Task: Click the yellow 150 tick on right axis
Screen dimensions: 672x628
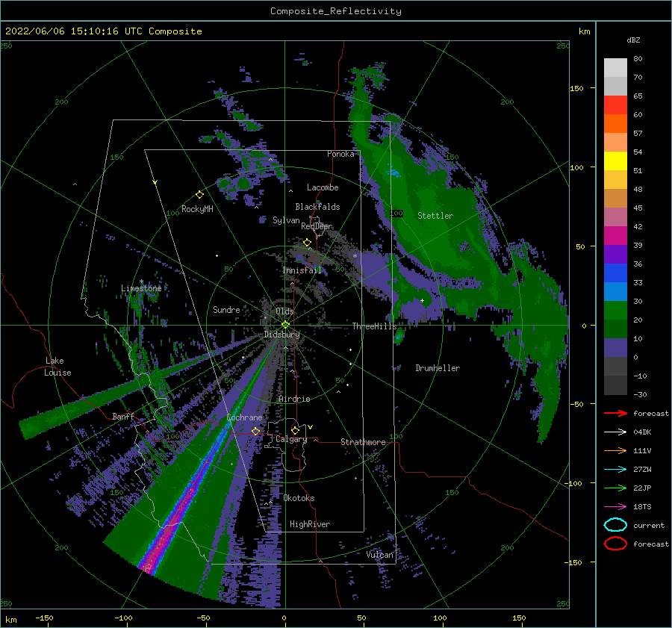Action: 576,88
